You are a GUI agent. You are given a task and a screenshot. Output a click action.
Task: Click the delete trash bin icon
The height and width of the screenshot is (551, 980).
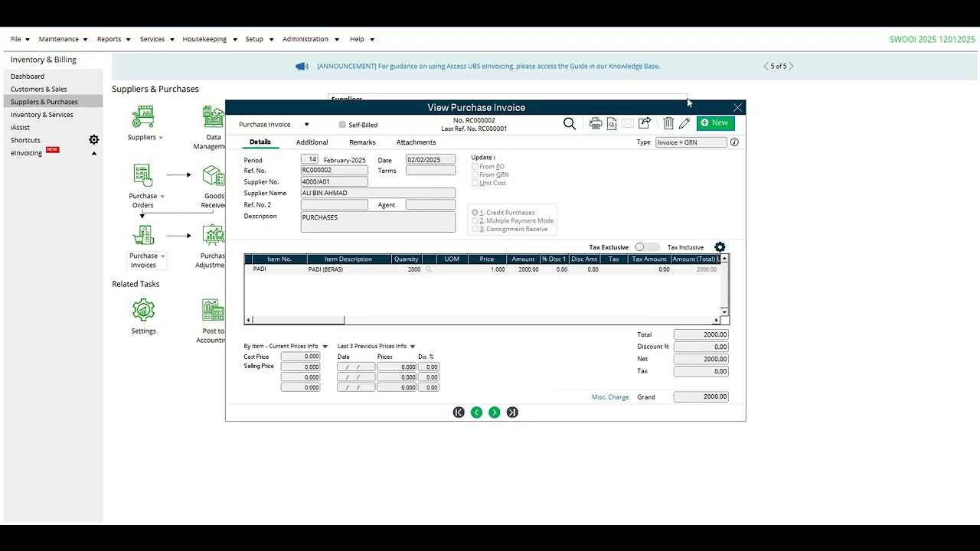(x=668, y=123)
